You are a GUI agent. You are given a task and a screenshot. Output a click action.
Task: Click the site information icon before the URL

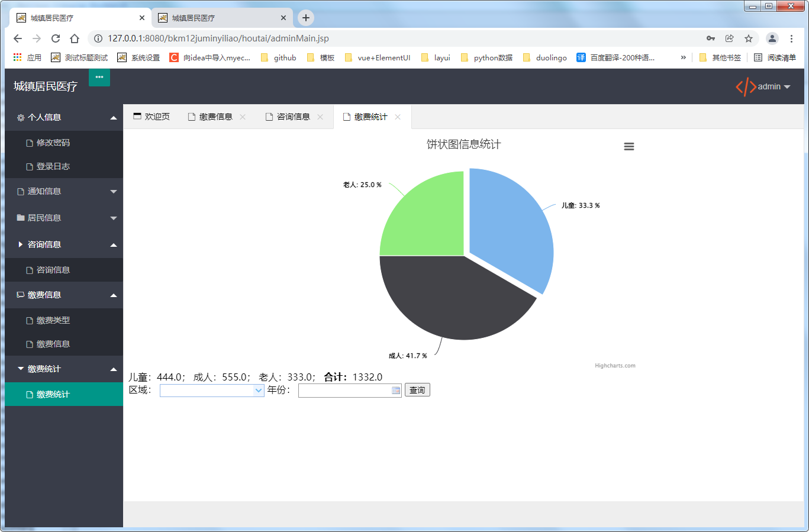[x=98, y=38]
